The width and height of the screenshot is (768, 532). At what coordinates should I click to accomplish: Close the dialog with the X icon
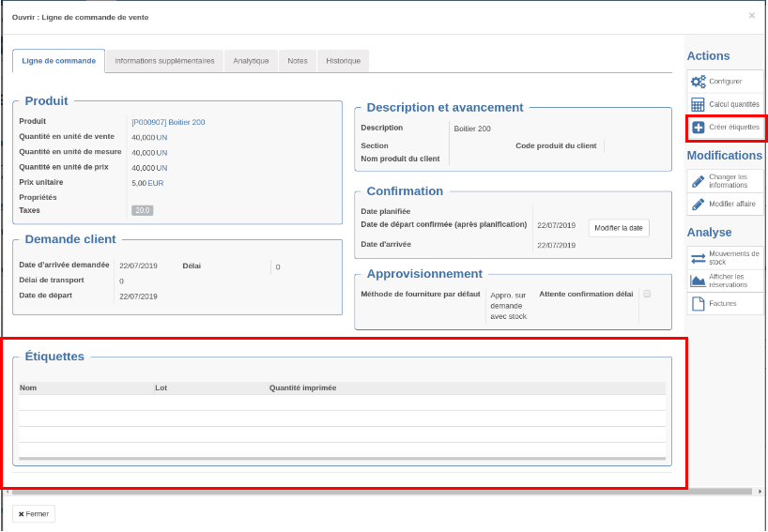pos(752,16)
